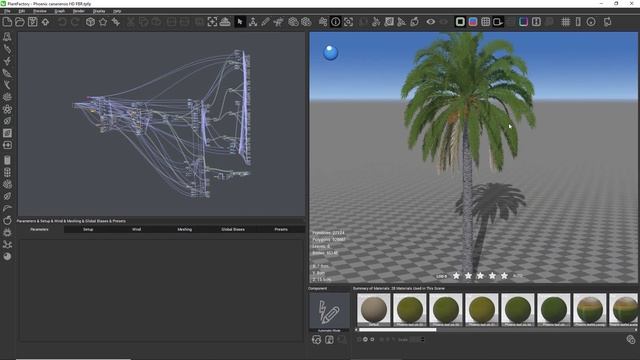Open the File menu
The height and width of the screenshot is (360, 640).
coord(7,11)
